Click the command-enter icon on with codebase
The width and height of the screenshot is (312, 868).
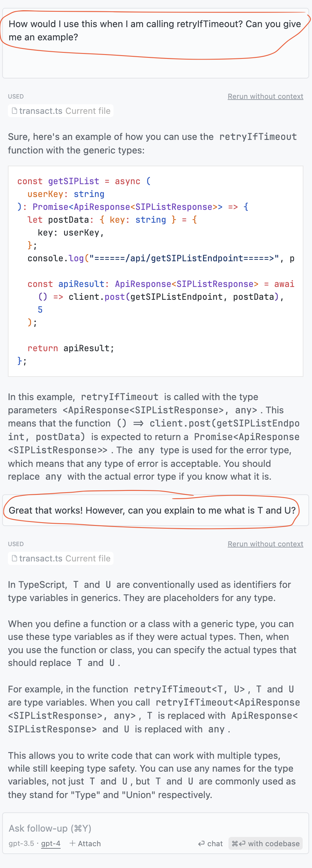(238, 843)
